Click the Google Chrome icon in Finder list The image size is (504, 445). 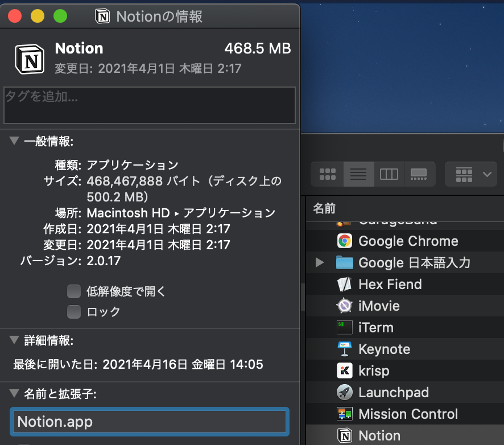coord(345,241)
